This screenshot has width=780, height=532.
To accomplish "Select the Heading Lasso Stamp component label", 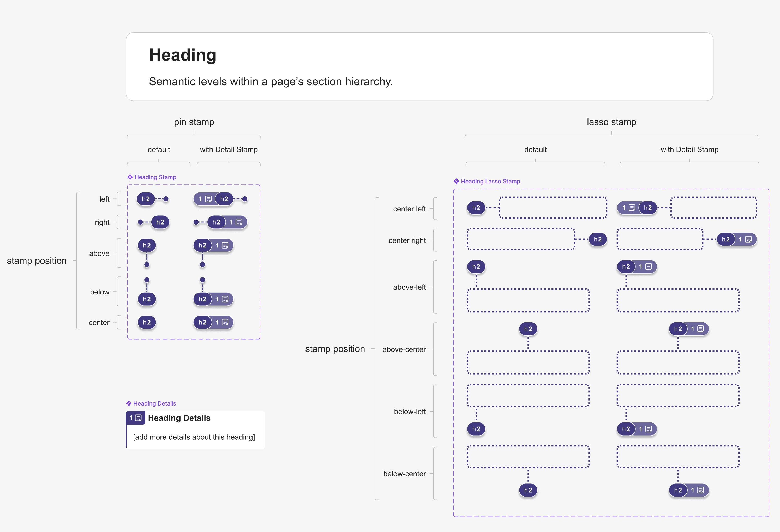I will (x=487, y=181).
